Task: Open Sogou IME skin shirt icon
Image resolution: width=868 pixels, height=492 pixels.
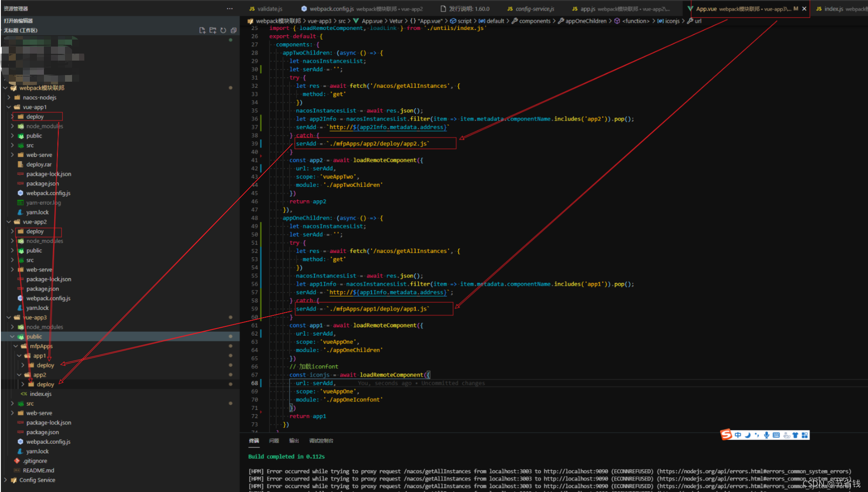Action: pos(795,435)
